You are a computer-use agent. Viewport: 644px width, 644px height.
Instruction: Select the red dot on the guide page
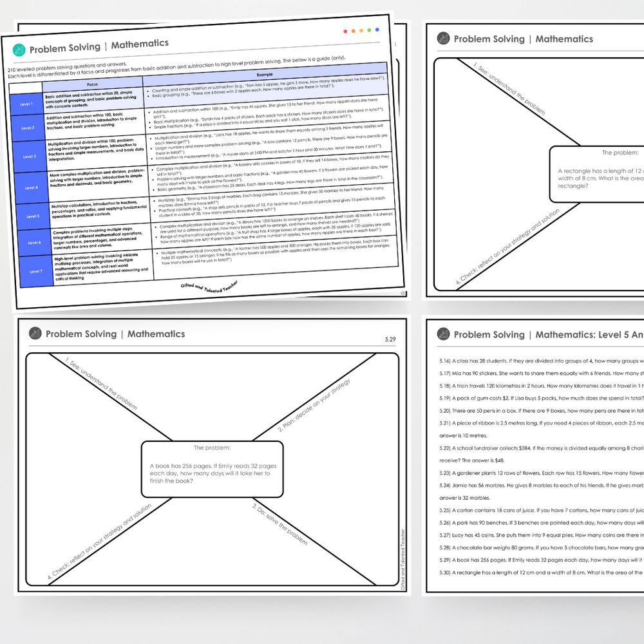pyautogui.click(x=346, y=30)
